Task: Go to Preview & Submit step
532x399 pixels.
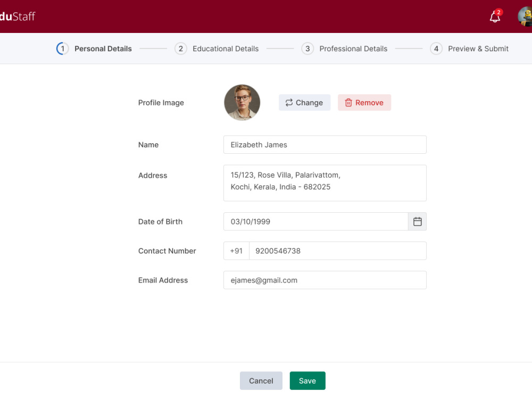Action: click(x=478, y=48)
